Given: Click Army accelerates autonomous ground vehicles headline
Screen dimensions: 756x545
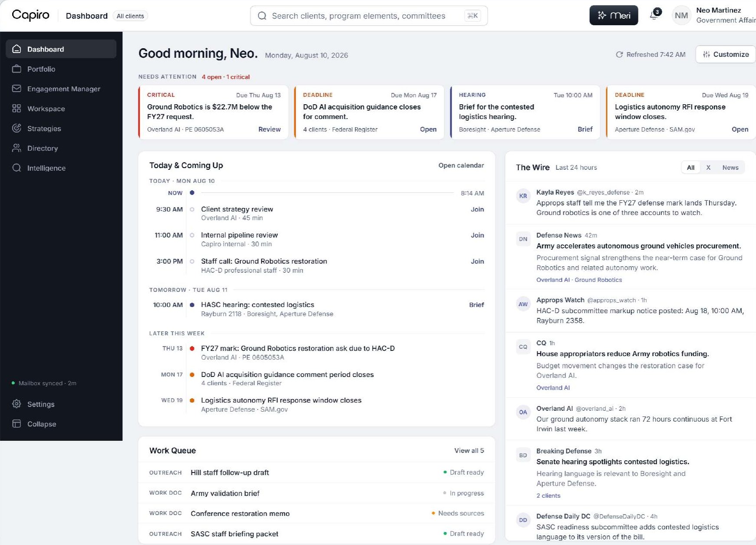Looking at the screenshot, I should (638, 246).
